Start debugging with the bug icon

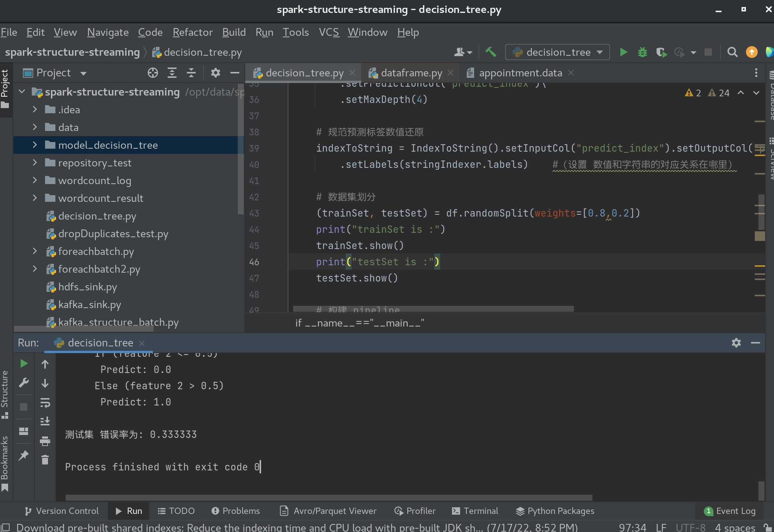coord(643,52)
